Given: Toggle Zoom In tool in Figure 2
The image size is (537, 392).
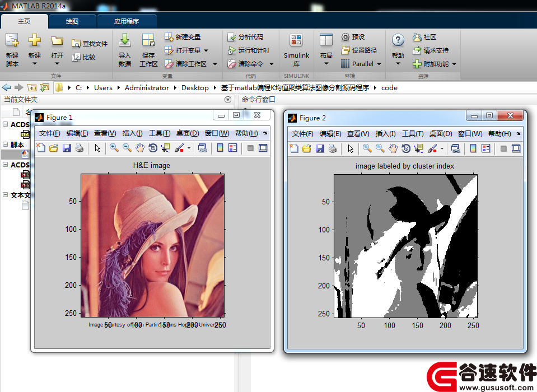Looking at the screenshot, I should tap(367, 148).
